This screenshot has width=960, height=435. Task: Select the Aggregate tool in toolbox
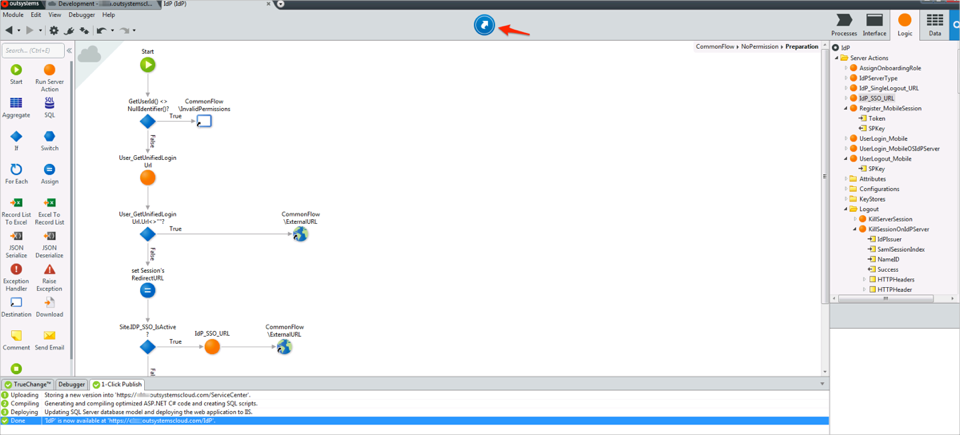[16, 104]
